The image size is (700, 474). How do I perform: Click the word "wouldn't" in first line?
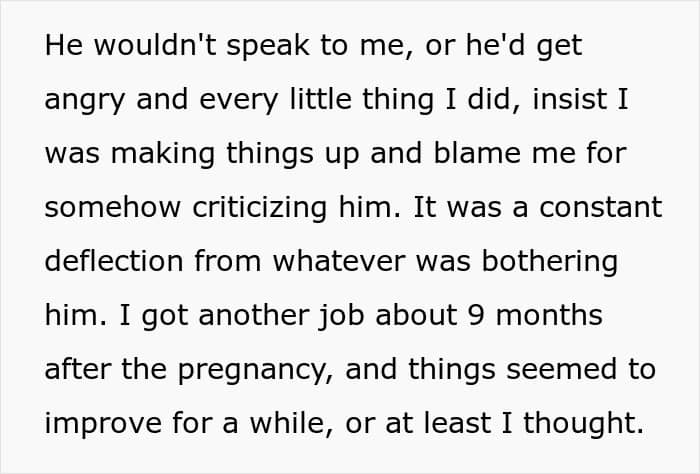coord(155,45)
